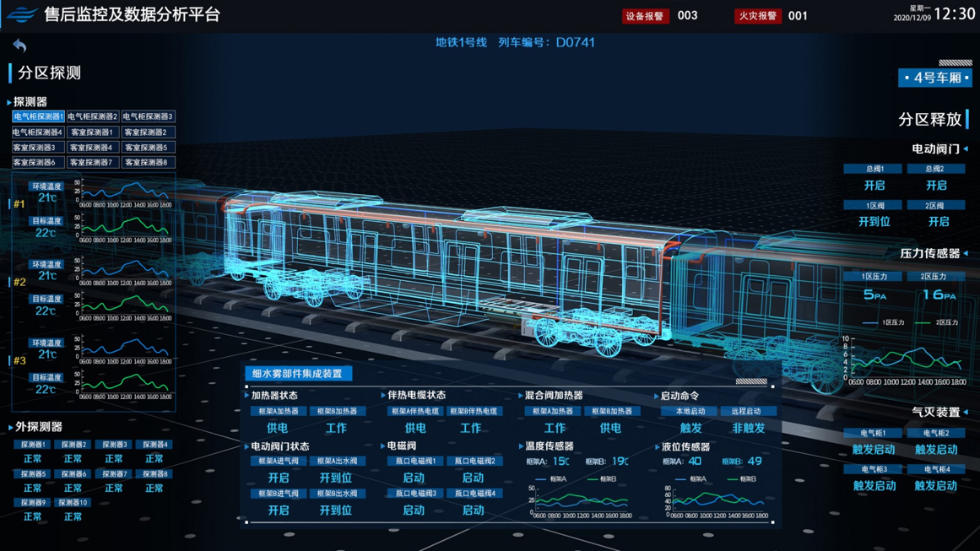Toggle the 本地启动 start command
980x551 pixels.
click(x=690, y=412)
